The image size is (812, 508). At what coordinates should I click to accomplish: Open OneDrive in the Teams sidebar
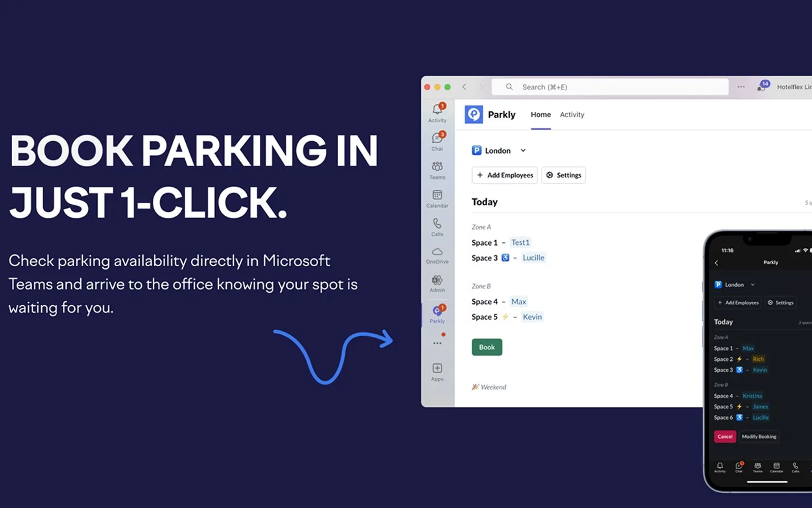point(437,256)
